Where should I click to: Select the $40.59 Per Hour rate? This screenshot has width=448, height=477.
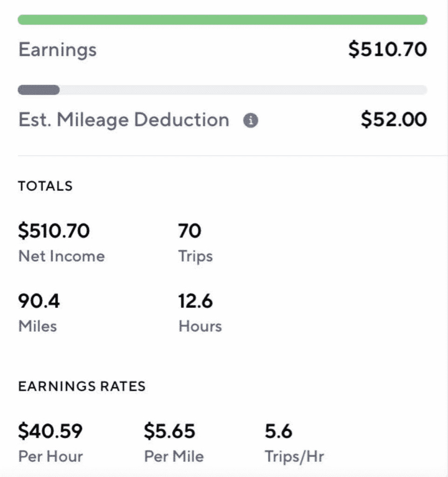pos(50,431)
